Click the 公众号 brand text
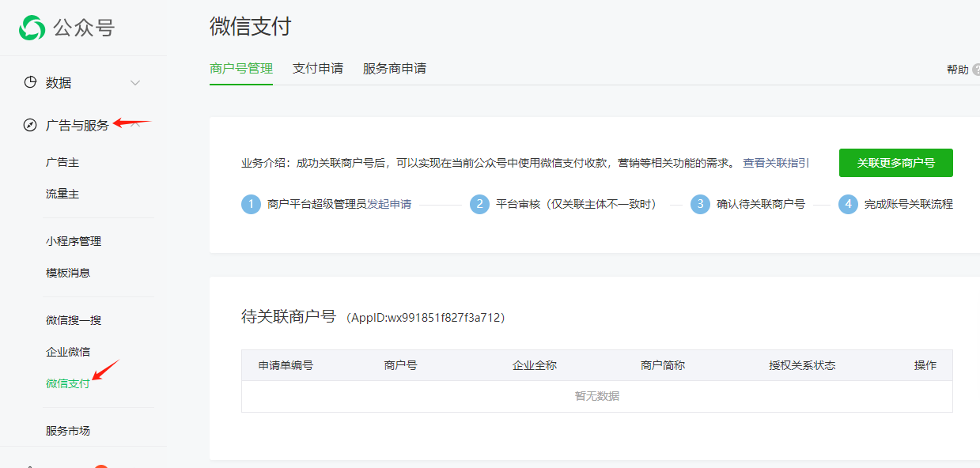980x468 pixels. point(84,28)
